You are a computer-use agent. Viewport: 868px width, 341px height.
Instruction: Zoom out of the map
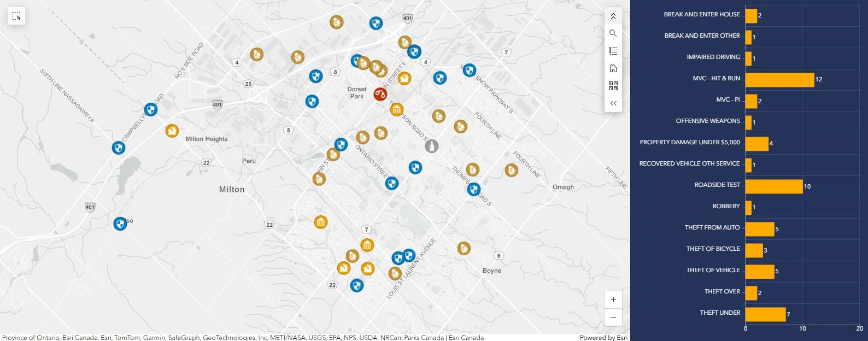pyautogui.click(x=613, y=318)
